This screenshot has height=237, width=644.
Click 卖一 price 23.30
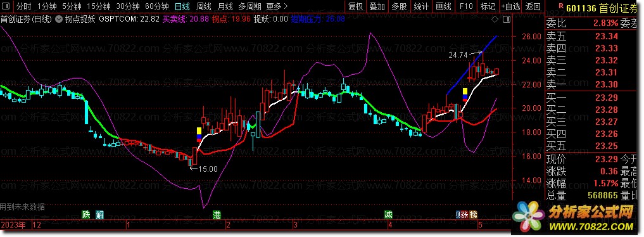point(606,85)
